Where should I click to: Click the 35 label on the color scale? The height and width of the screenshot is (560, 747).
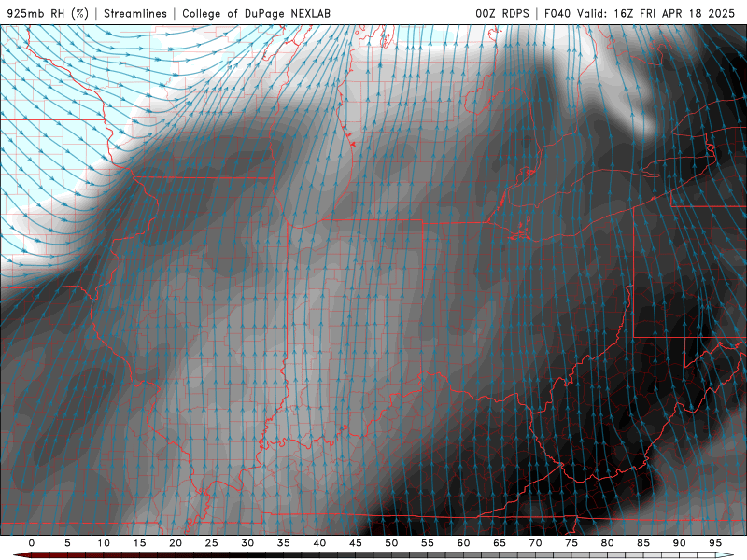[x=284, y=543]
